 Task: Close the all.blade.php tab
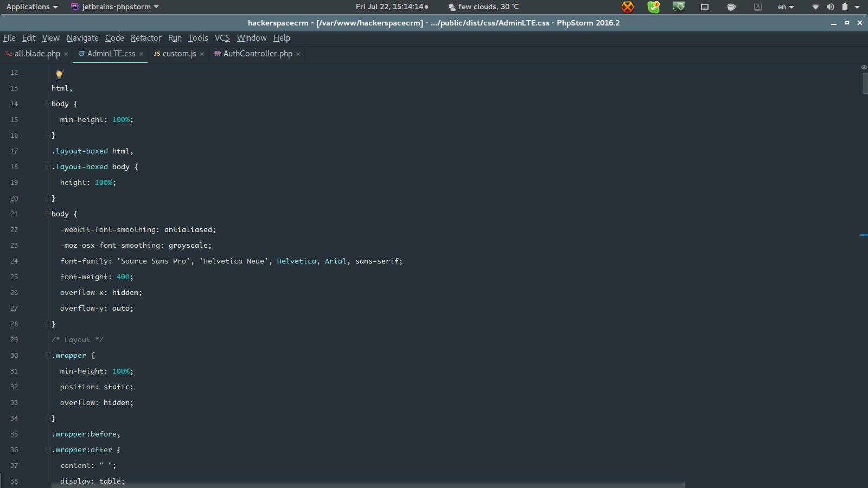[x=66, y=54]
